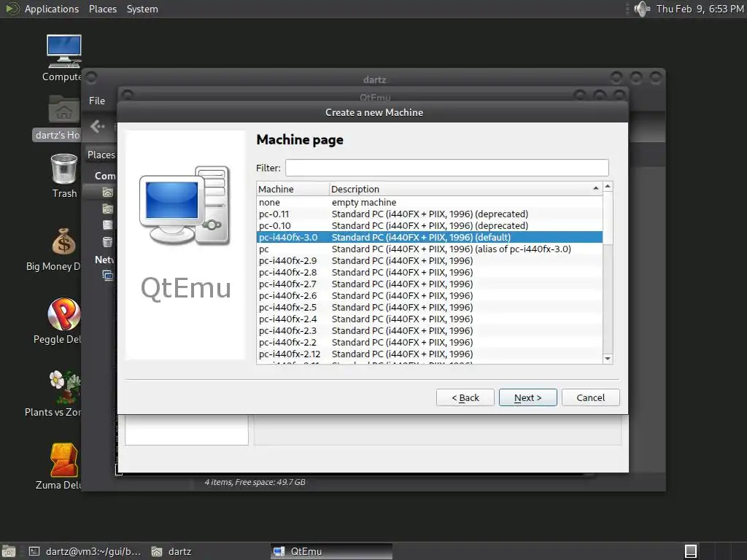Click the Trash desktop icon
The image size is (747, 560).
click(x=64, y=169)
